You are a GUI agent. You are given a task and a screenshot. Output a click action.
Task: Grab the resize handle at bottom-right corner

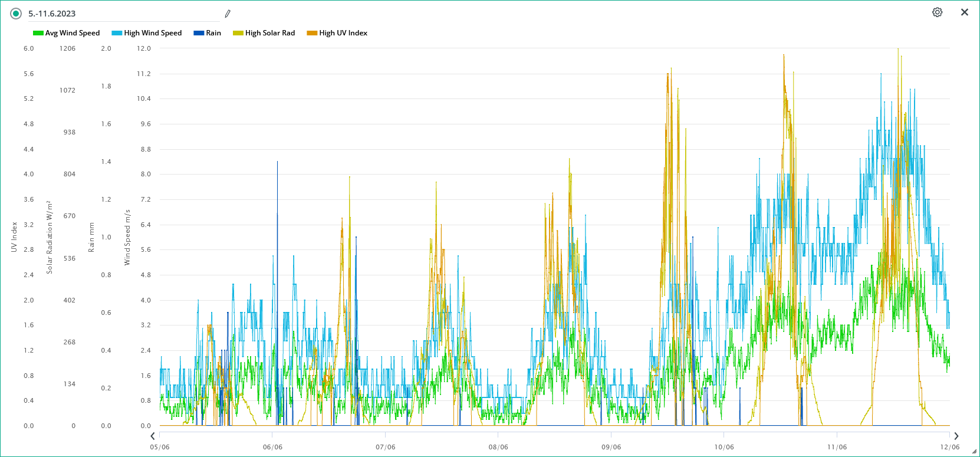[974, 452]
